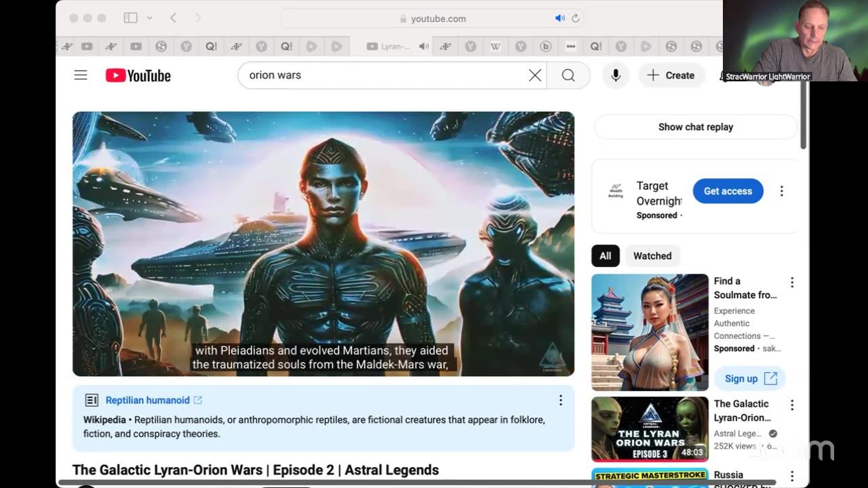
Task: Run search with the magnifying glass button
Action: coord(568,75)
